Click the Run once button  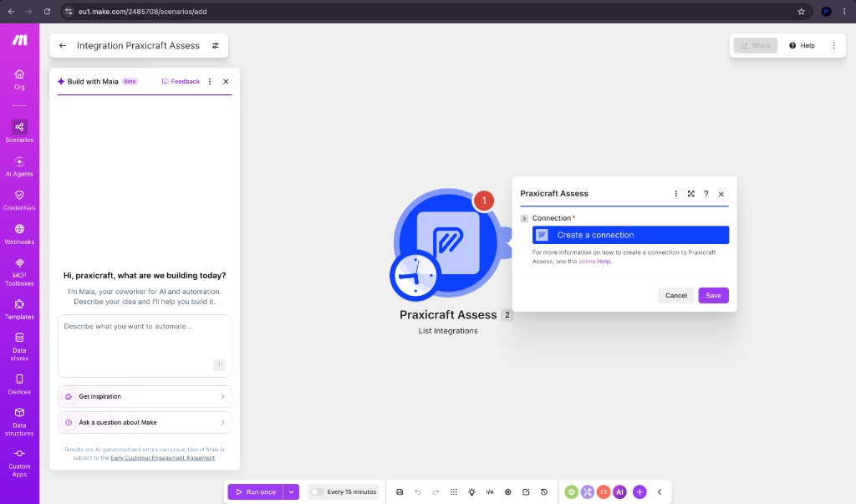tap(256, 492)
